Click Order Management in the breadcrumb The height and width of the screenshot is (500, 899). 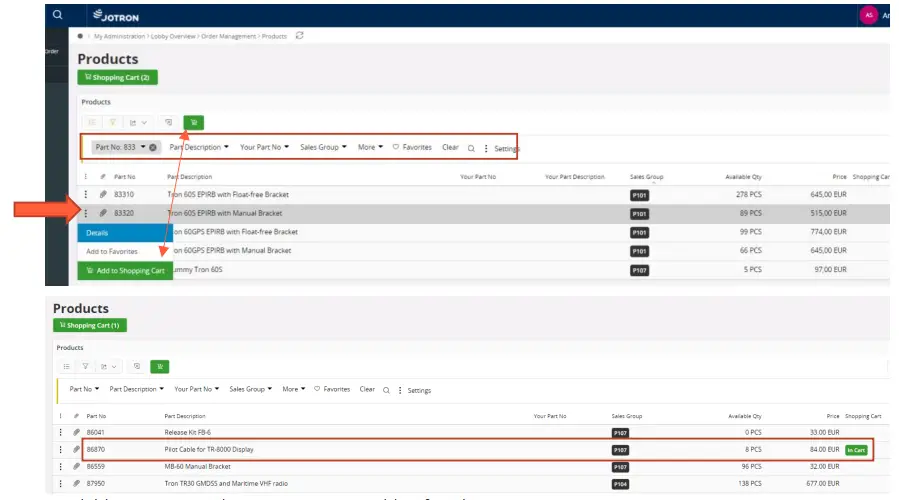click(228, 36)
